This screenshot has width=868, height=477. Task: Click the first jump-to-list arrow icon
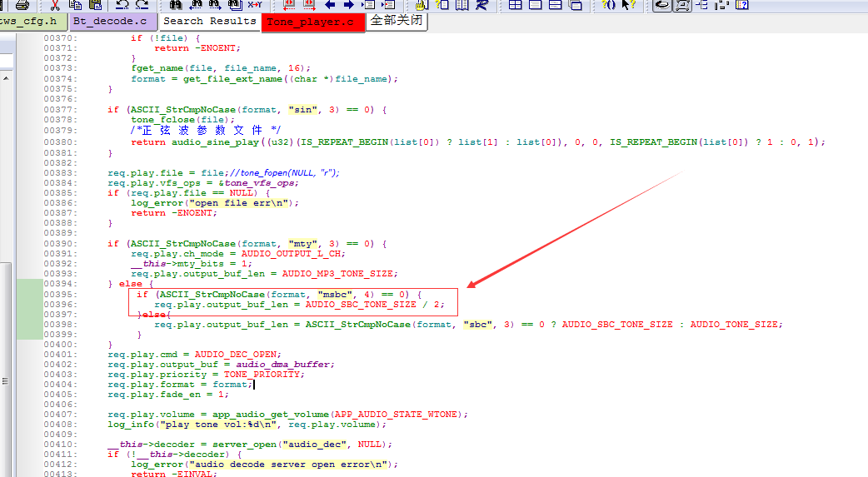pos(368,5)
